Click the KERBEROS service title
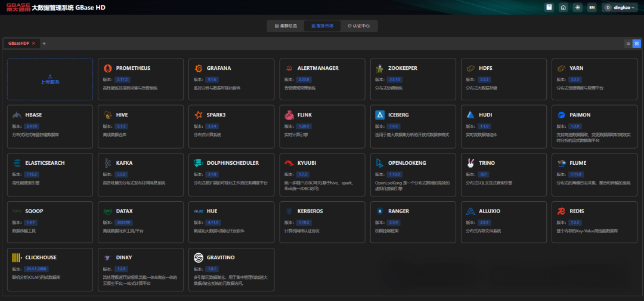644x301 pixels. click(x=310, y=211)
